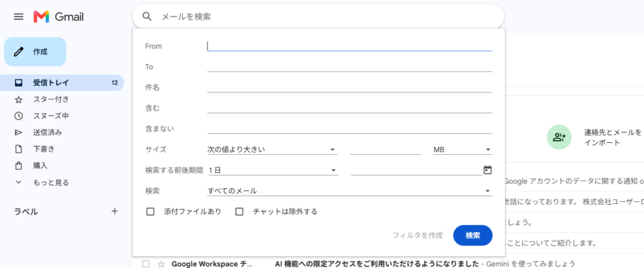
Task: Focus the 件名 subject field
Action: [350, 87]
